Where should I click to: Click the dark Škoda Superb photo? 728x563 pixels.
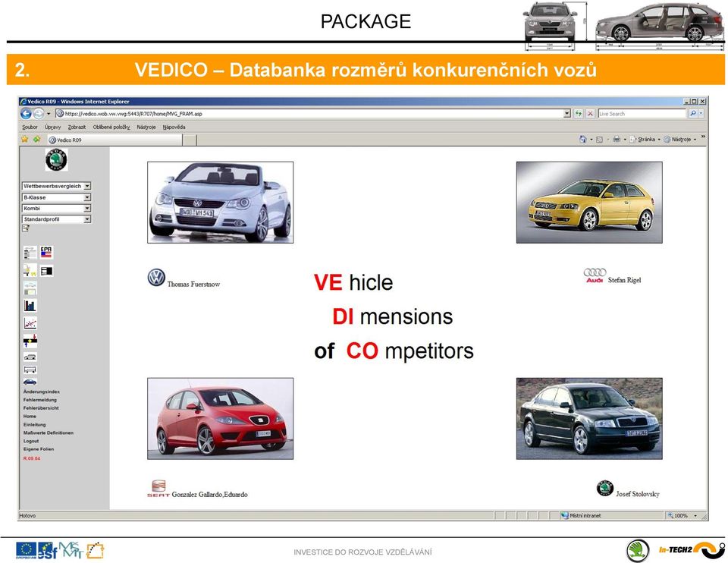click(x=589, y=419)
